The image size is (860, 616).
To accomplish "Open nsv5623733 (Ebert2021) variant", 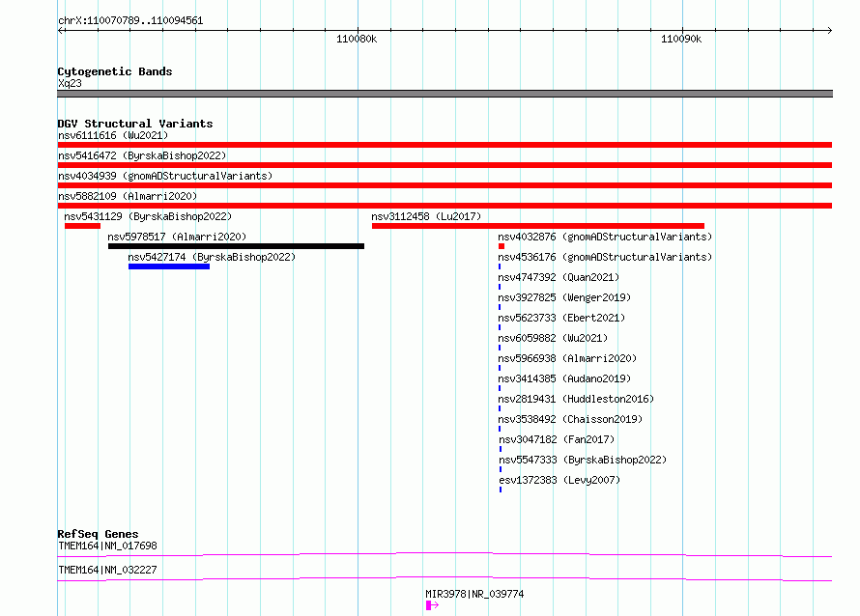I will 561,318.
